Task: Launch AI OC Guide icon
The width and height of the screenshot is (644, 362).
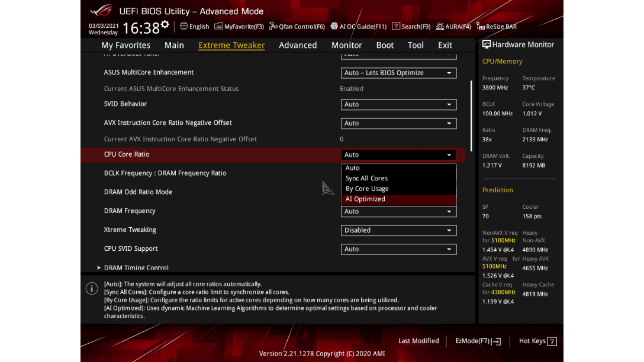Action: tap(334, 26)
